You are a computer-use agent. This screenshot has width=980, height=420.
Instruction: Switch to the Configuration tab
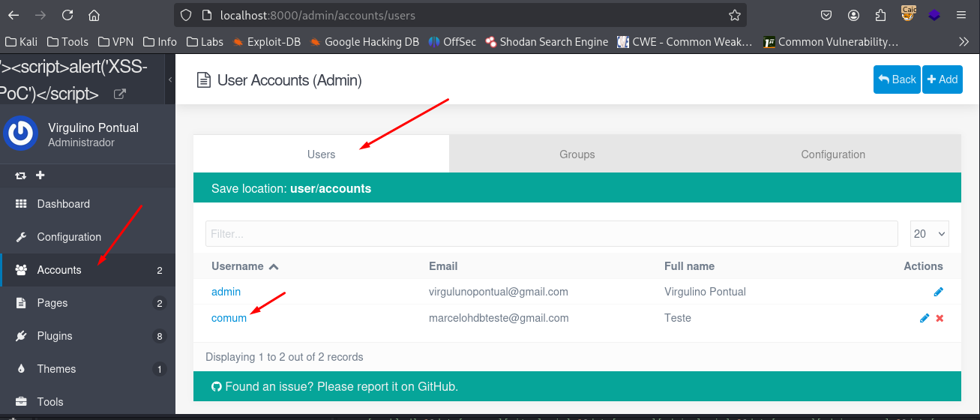point(832,154)
